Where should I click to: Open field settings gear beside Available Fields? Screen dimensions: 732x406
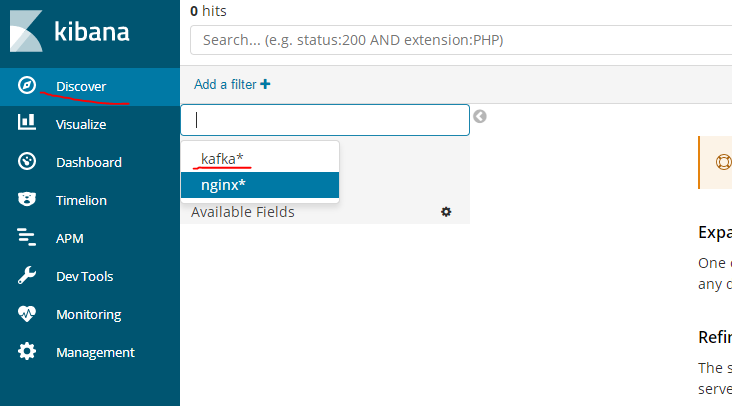(446, 212)
